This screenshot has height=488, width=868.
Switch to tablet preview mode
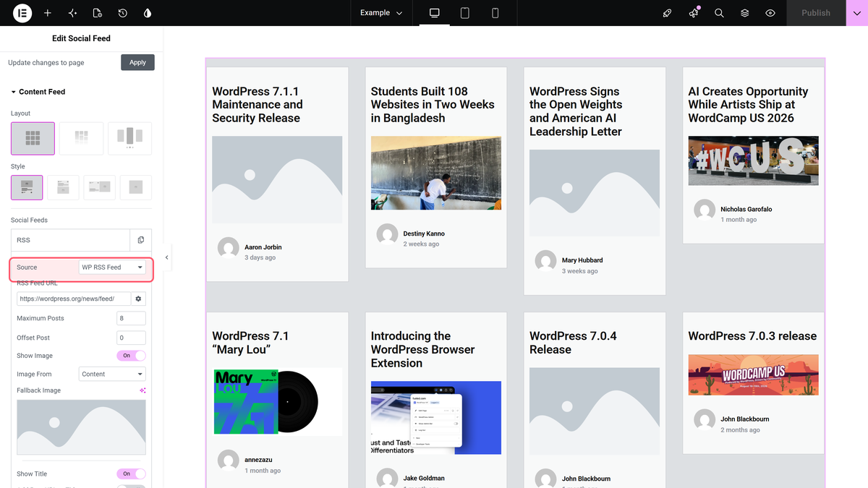click(465, 13)
